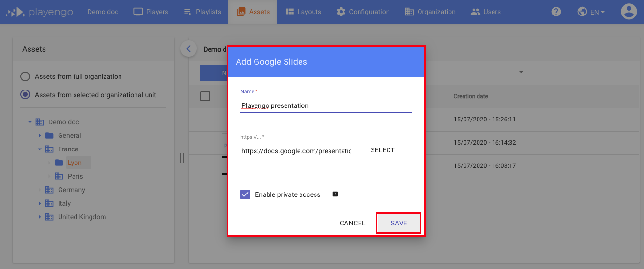Click the General folder icon
The width and height of the screenshot is (644, 269).
[x=49, y=135]
